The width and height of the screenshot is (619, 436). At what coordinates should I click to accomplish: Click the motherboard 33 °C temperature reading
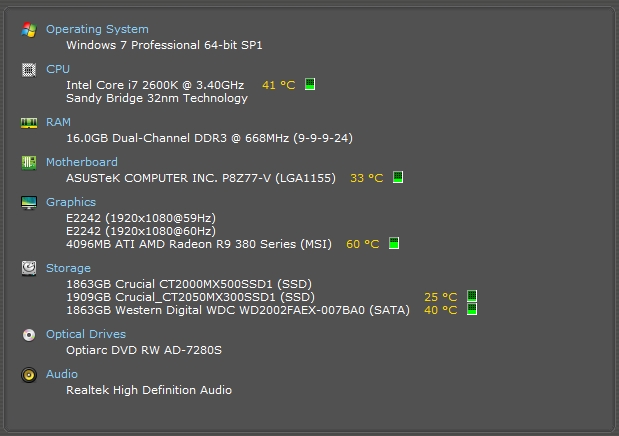tap(366, 178)
